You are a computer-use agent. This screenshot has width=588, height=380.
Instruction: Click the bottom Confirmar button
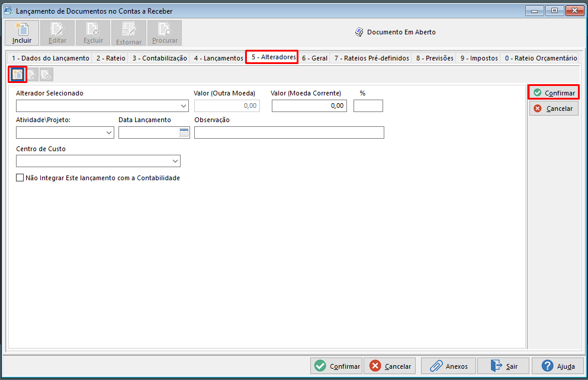pyautogui.click(x=336, y=366)
